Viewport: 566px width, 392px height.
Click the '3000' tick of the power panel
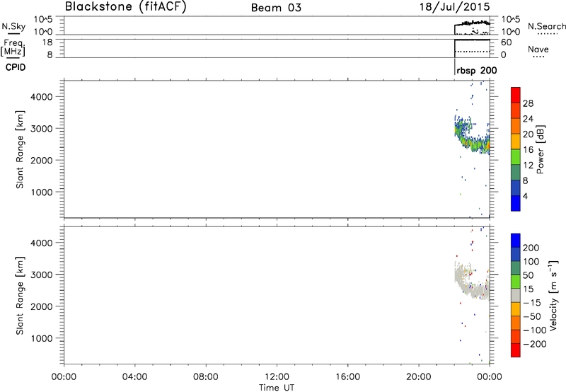coord(42,129)
